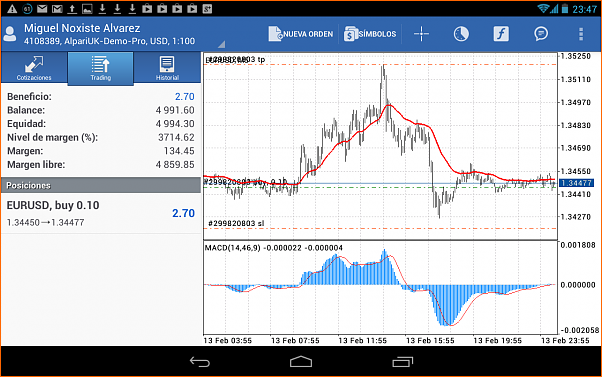This screenshot has height=377, width=602.
Task: Tap the user account avatar icon
Action: (x=10, y=34)
